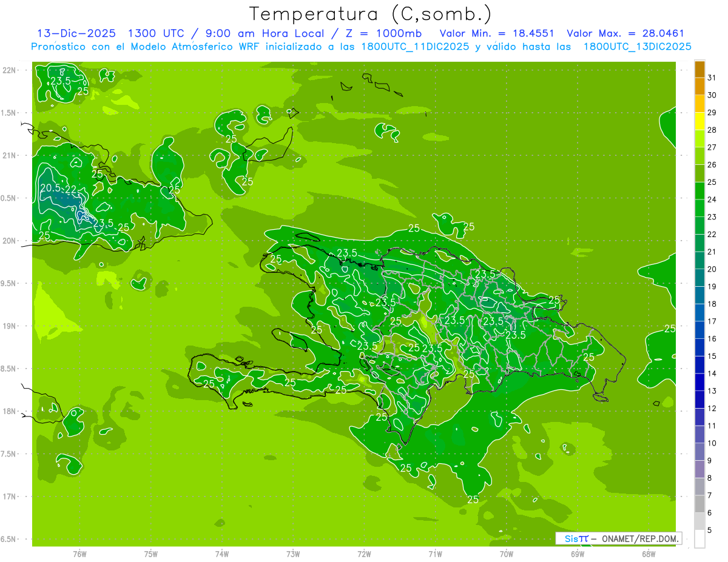Click the "76W" longitude axis label
The width and height of the screenshot is (728, 562).
tap(79, 554)
